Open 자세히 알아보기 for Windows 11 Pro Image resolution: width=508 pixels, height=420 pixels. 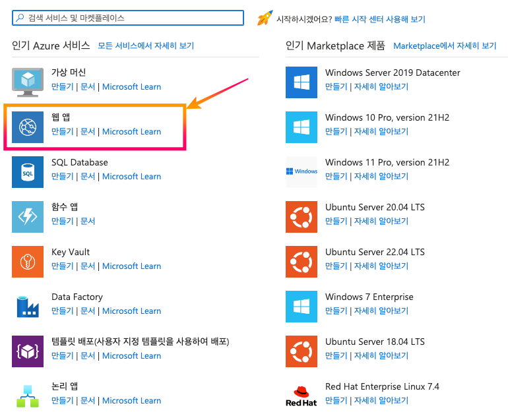(x=381, y=177)
